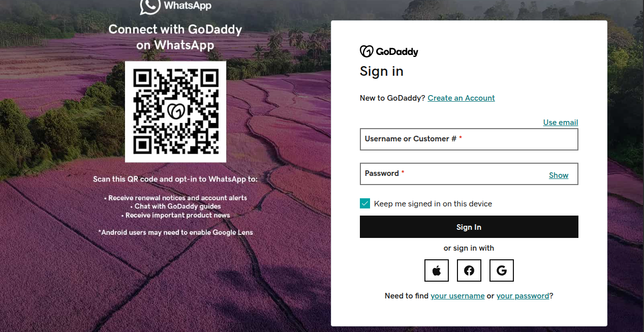
Task: Click the your username recovery link
Action: click(x=457, y=295)
